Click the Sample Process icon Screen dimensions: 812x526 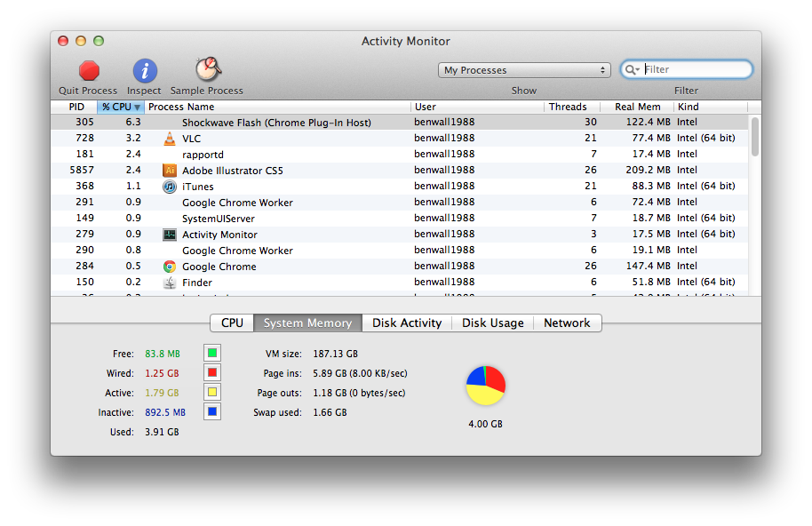click(208, 69)
